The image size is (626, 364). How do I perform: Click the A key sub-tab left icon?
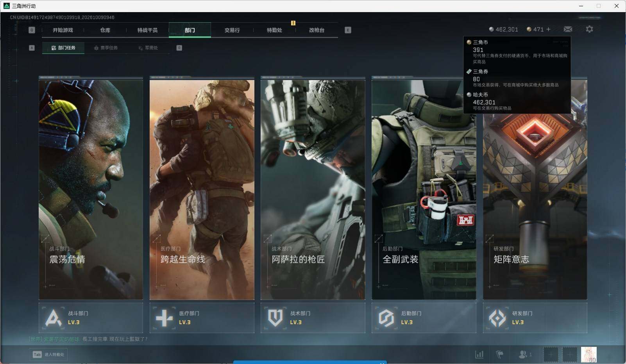click(x=32, y=48)
